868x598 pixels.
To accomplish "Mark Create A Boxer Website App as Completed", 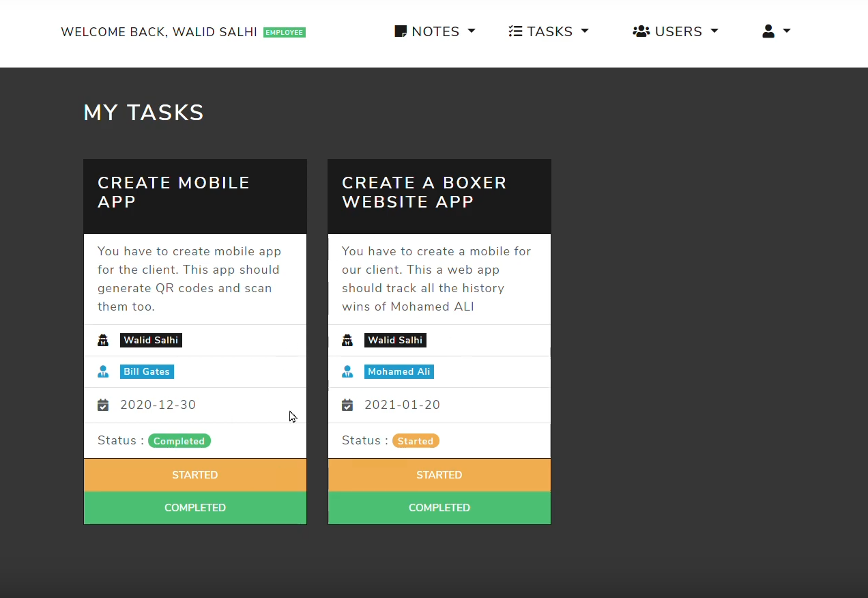I will 439,507.
